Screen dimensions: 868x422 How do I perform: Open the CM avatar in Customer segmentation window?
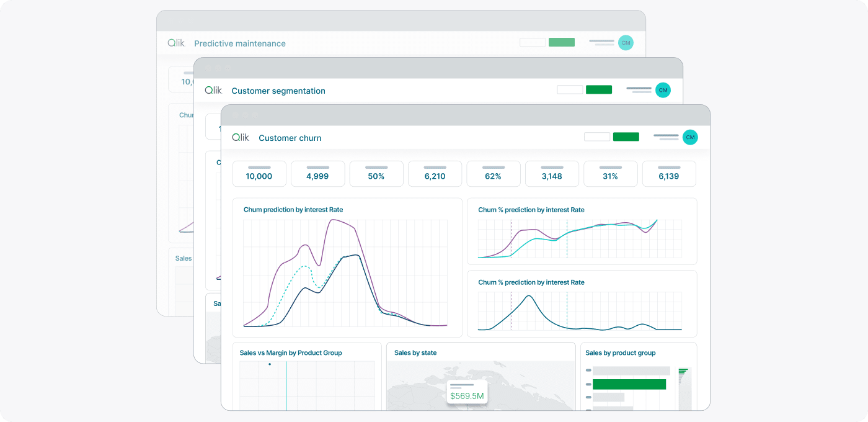point(663,89)
